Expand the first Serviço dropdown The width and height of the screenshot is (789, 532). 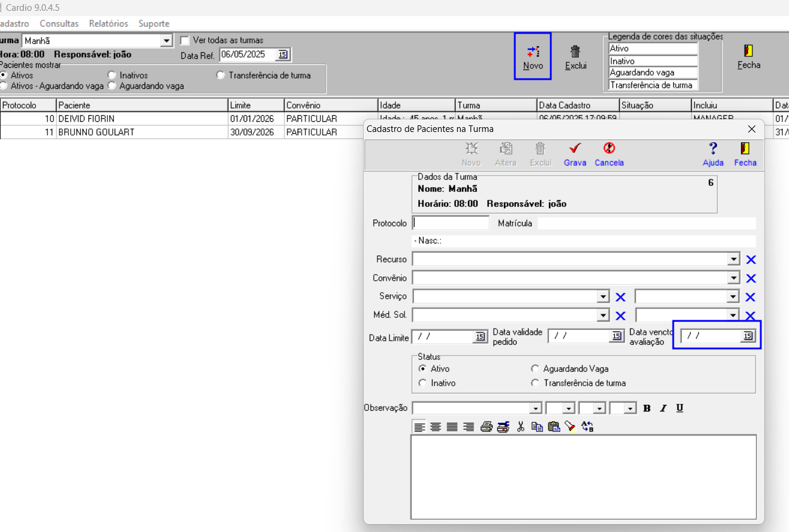click(603, 297)
